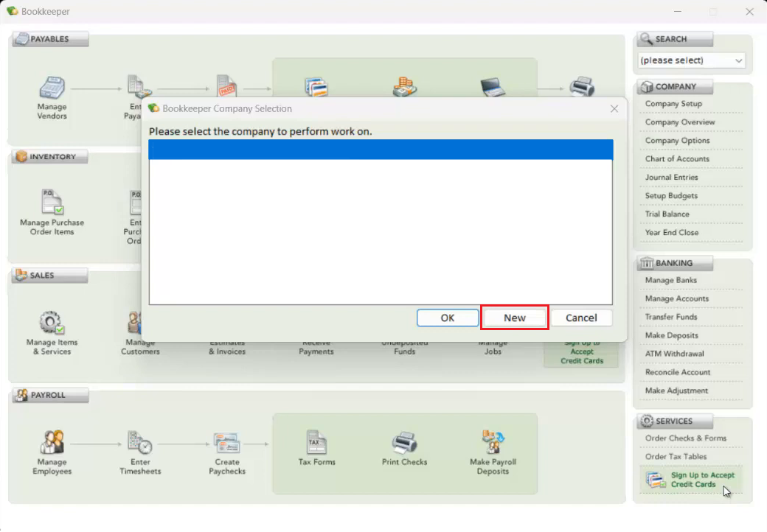This screenshot has height=532, width=767.
Task: Click the Payables laptop icon
Action: [493, 87]
